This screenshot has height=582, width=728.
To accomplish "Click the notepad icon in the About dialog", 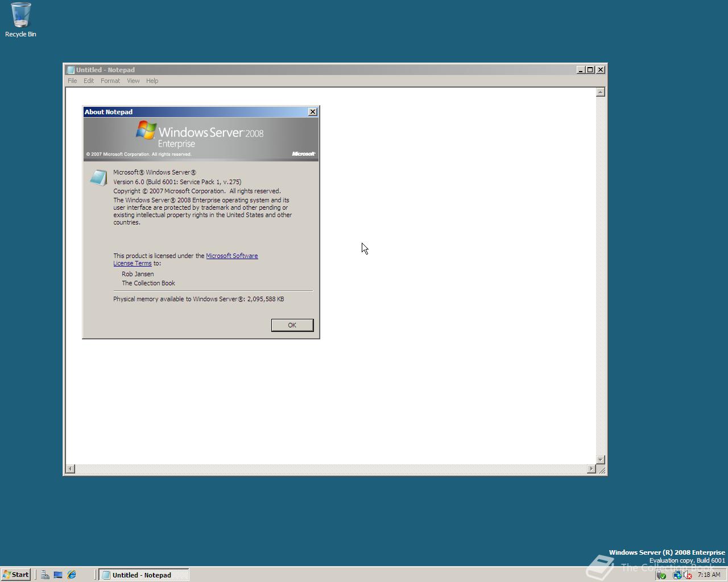I will [x=98, y=177].
